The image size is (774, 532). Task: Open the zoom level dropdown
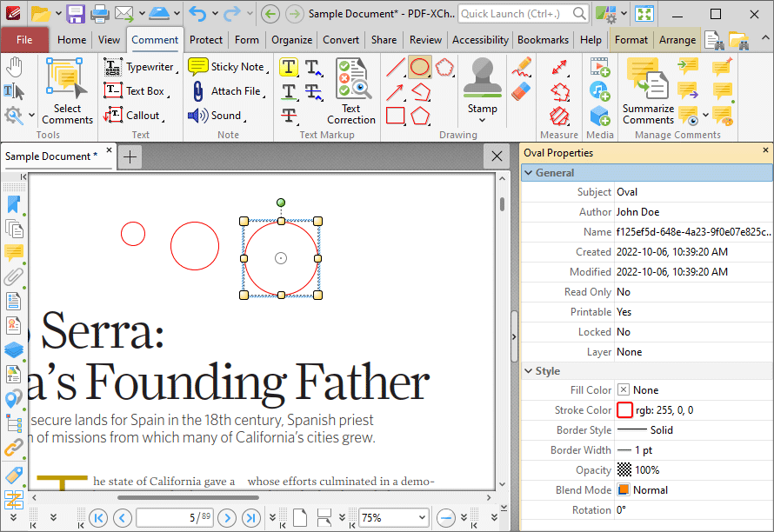pos(422,518)
